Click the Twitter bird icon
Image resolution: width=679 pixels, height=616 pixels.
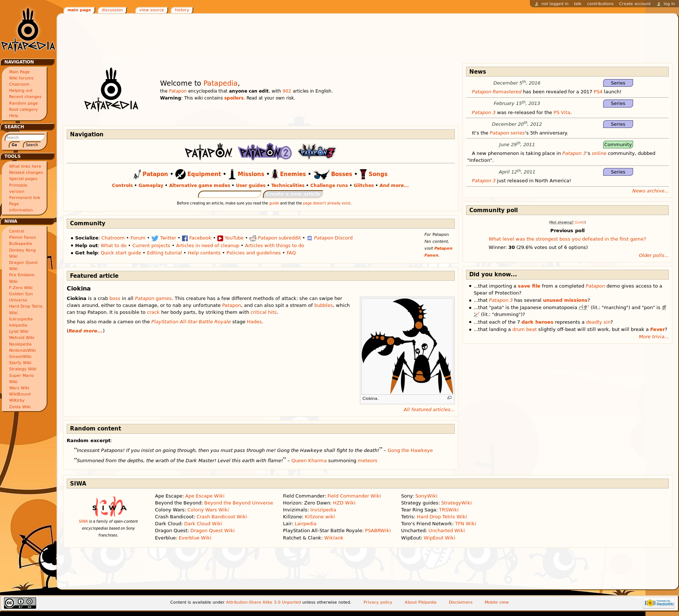coord(155,238)
